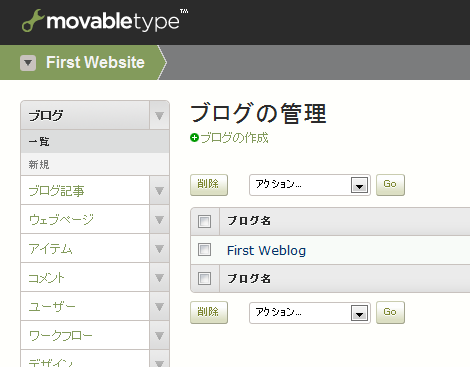Viewport: 470px width, 367px height.
Task: Expand the ユーザー menu arrow
Action: pos(159,307)
